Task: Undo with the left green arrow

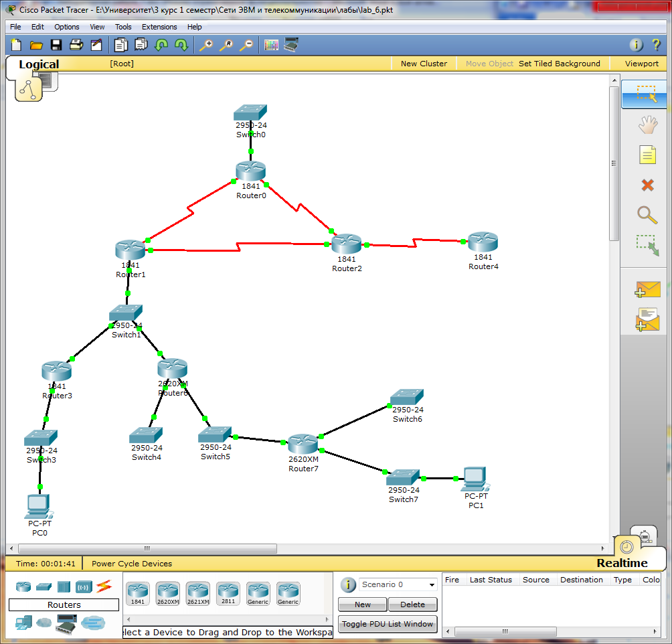Action: (161, 45)
